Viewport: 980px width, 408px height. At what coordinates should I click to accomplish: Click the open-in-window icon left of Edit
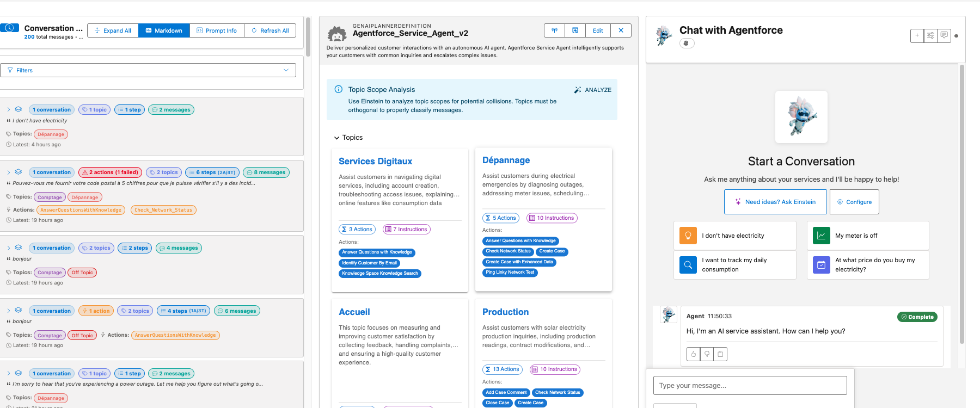[x=575, y=30]
